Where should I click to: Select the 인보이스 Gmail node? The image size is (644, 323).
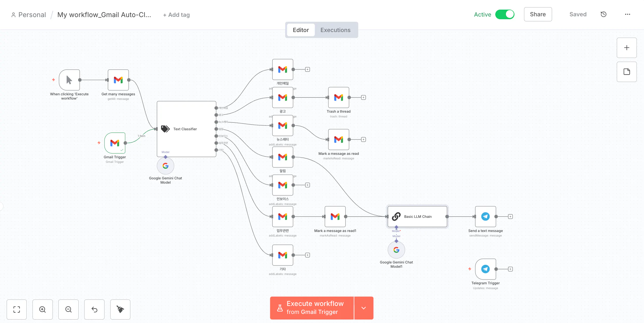click(x=283, y=185)
